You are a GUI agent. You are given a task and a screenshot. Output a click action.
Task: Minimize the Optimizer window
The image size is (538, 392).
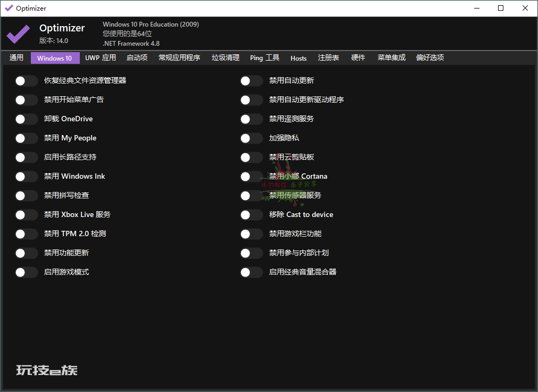tap(477, 8)
